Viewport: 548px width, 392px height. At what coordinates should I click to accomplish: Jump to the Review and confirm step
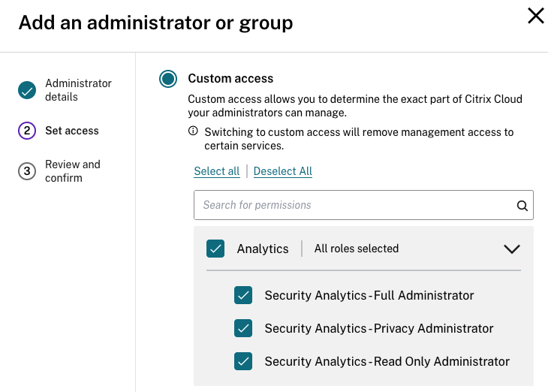click(73, 171)
